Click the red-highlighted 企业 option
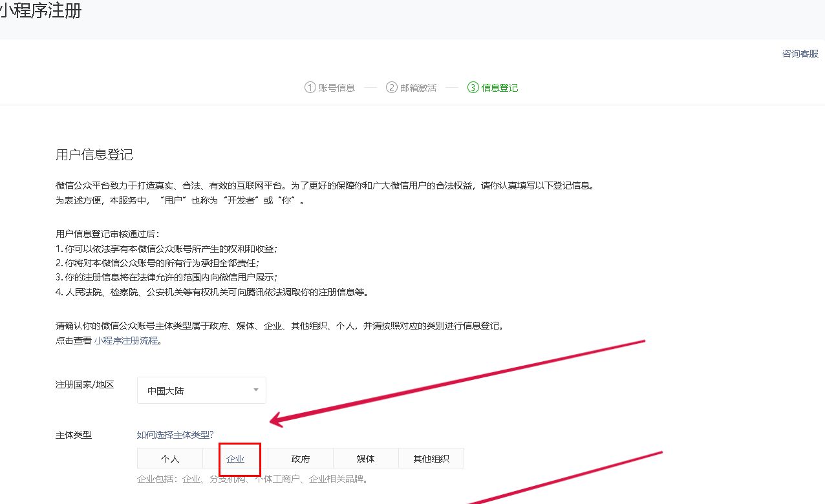Viewport: 825px width, 504px height. pyautogui.click(x=235, y=458)
